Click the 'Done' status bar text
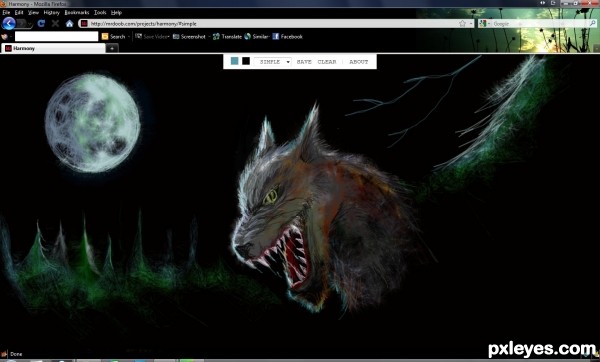Screen dimensions: 600x362 click(x=16, y=354)
